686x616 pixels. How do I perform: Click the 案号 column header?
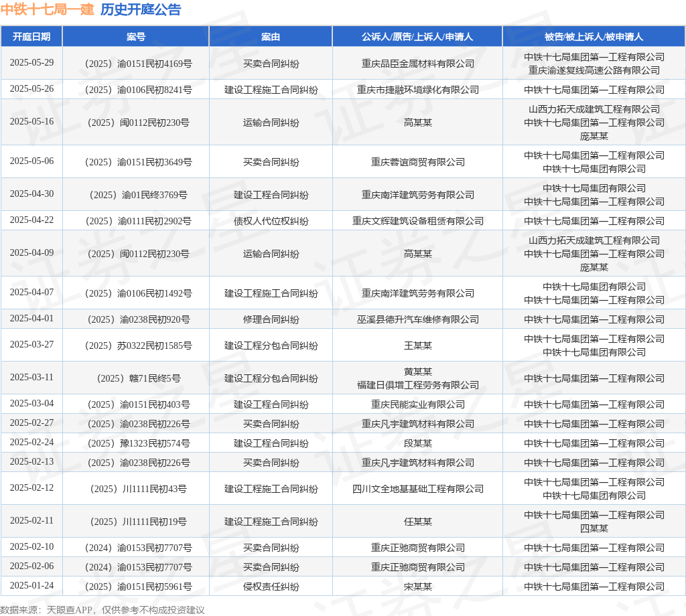tap(135, 37)
